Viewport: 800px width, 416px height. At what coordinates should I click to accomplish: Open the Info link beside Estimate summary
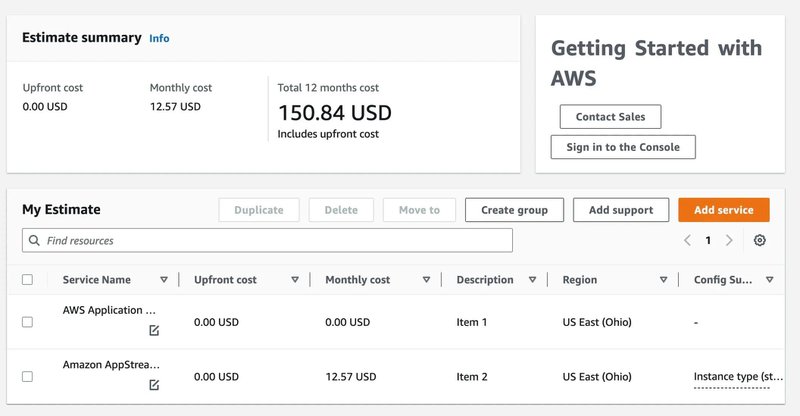[x=159, y=38]
